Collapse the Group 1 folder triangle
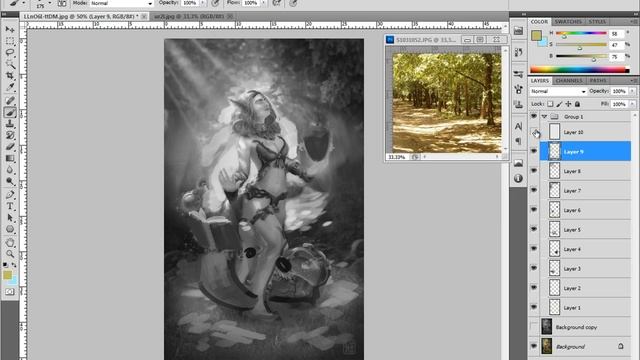Image resolution: width=640 pixels, height=360 pixels. (x=544, y=117)
